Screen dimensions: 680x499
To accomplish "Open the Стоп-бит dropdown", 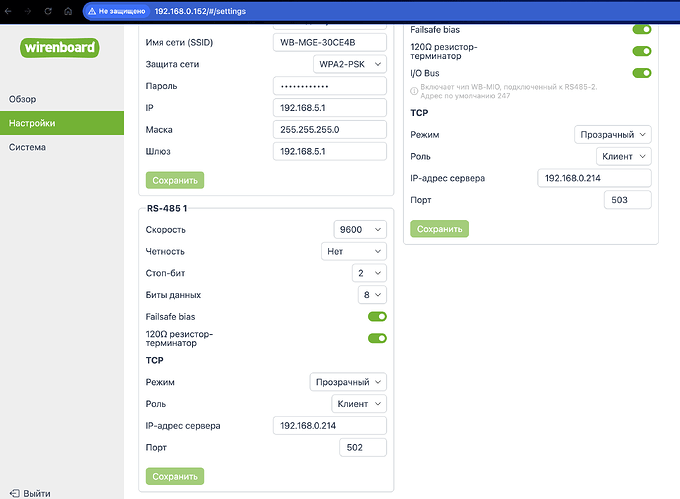I will 369,273.
